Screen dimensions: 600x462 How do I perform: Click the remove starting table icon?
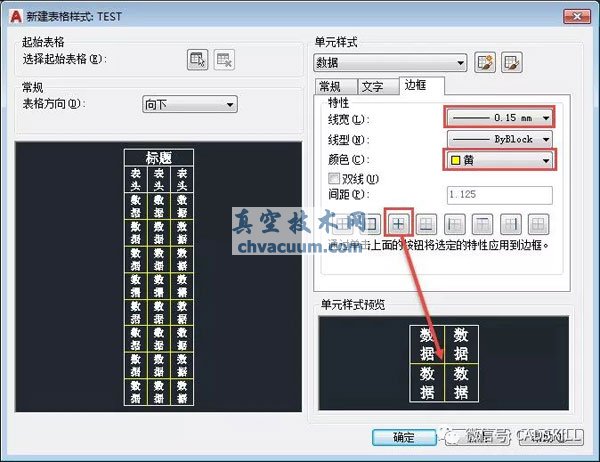(224, 60)
